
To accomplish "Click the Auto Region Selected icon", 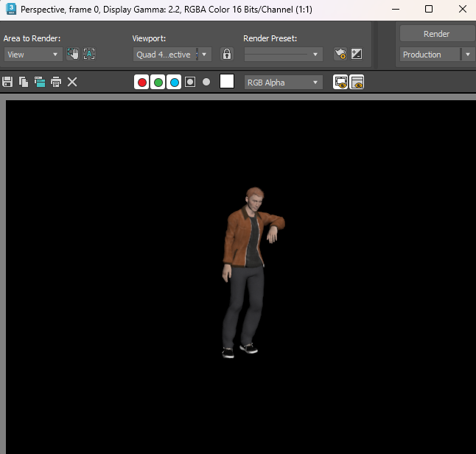I will [89, 54].
